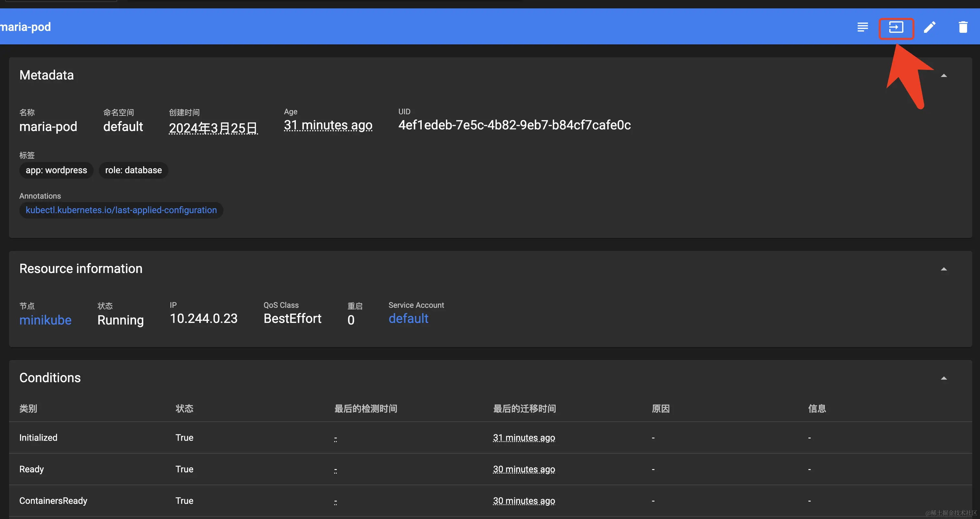Delete maria-pod with the trash icon

[963, 28]
